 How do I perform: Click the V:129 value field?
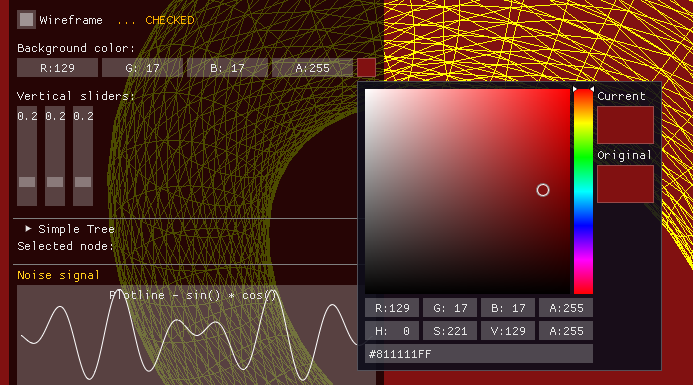point(508,331)
